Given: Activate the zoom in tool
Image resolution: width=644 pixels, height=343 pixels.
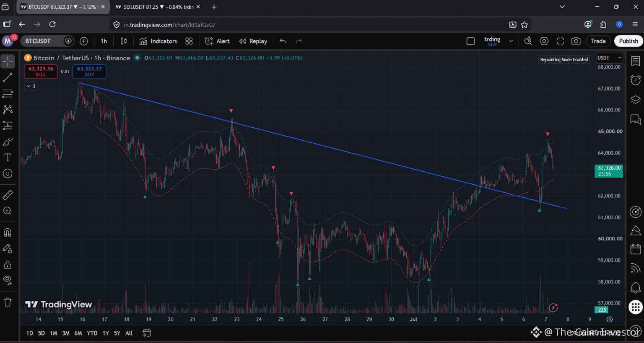Looking at the screenshot, I should (8, 211).
